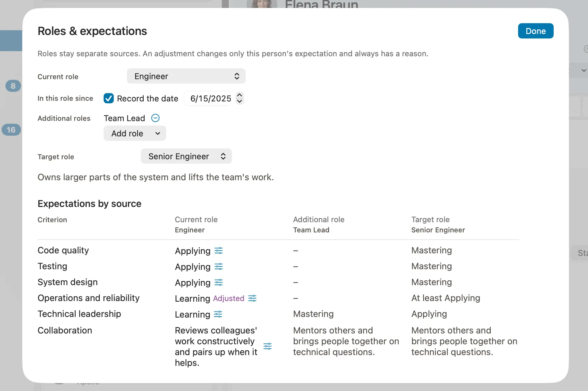Click Technical leadership criterion label

click(79, 314)
